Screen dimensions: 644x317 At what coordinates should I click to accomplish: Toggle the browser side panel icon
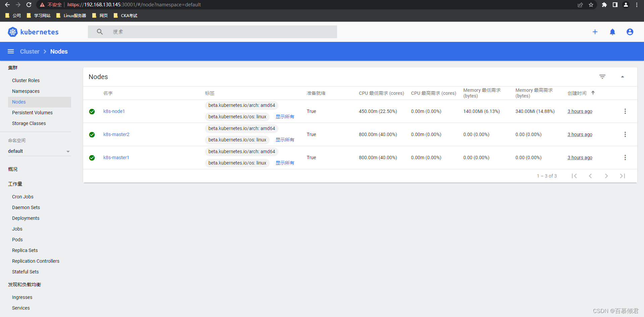(x=615, y=5)
